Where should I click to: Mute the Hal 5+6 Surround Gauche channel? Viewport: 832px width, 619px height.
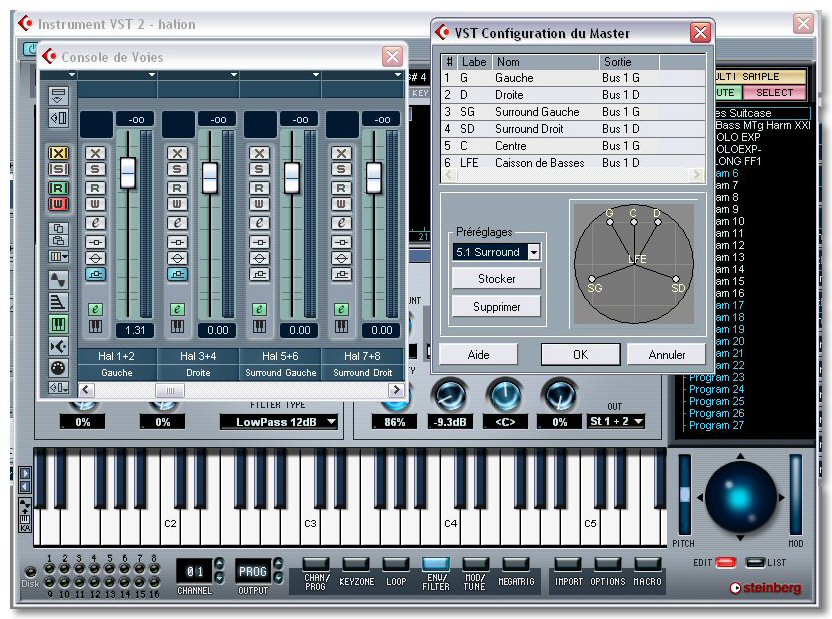[259, 153]
